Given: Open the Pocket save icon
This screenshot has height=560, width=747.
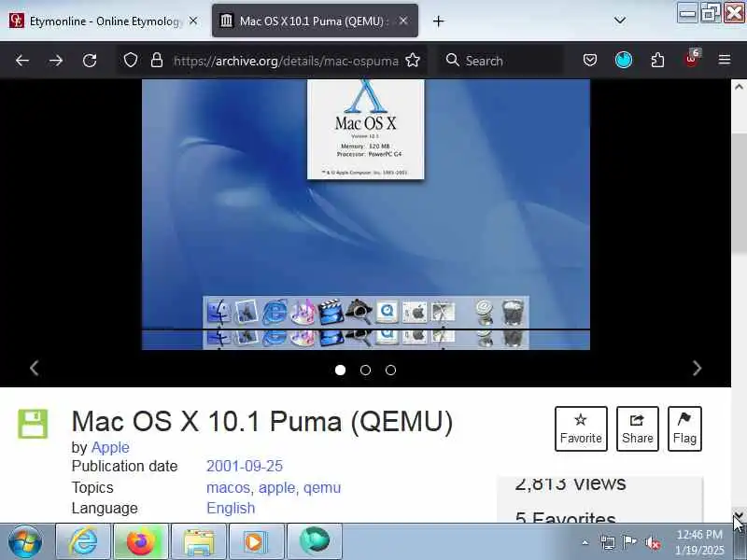Looking at the screenshot, I should pyautogui.click(x=590, y=60).
